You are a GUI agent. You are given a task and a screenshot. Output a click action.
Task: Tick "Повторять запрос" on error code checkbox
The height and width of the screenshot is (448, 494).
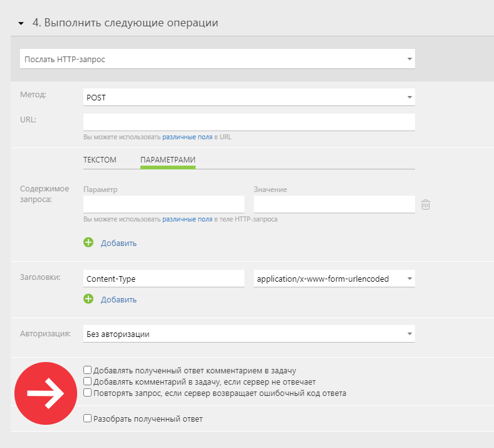click(x=87, y=393)
